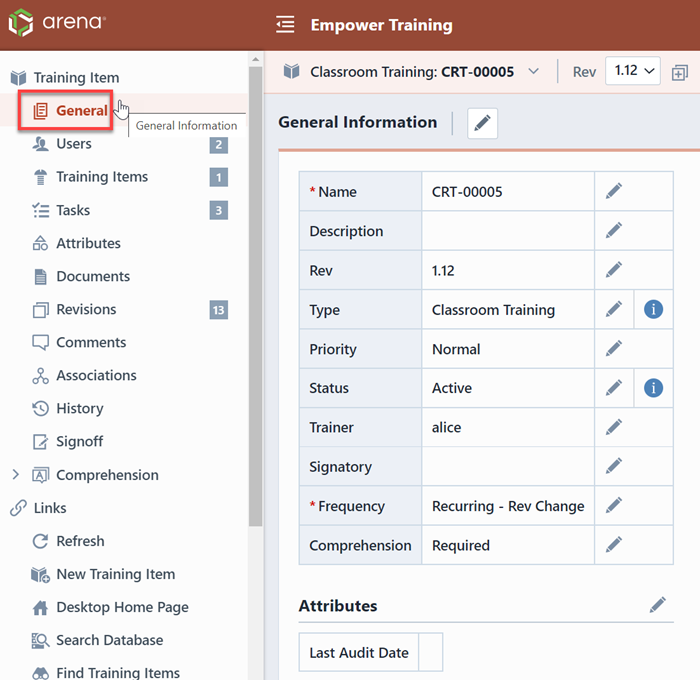Select Tasks in the sidebar
The image size is (700, 680).
coord(72,210)
